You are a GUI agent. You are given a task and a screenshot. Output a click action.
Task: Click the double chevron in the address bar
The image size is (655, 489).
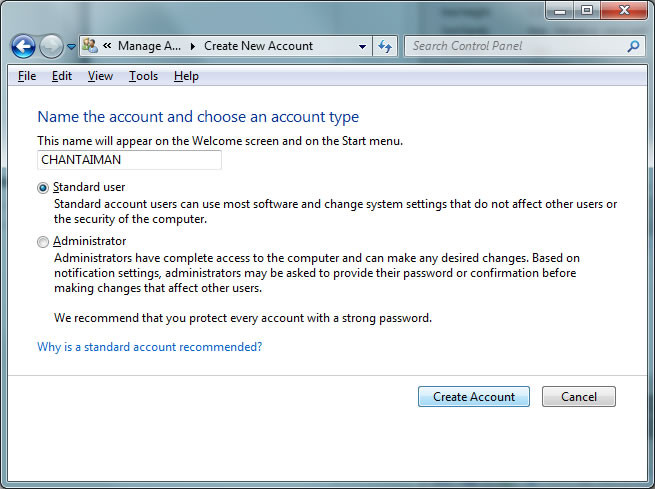tap(107, 46)
